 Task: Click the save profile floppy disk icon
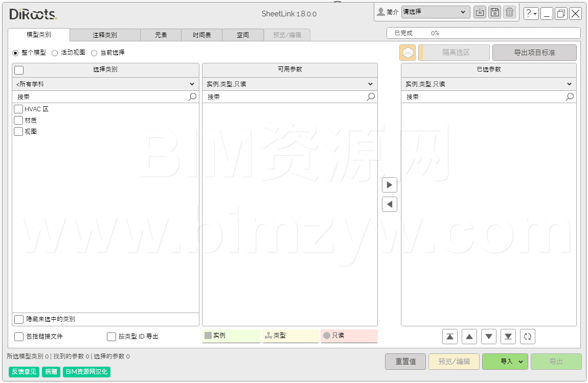(494, 13)
